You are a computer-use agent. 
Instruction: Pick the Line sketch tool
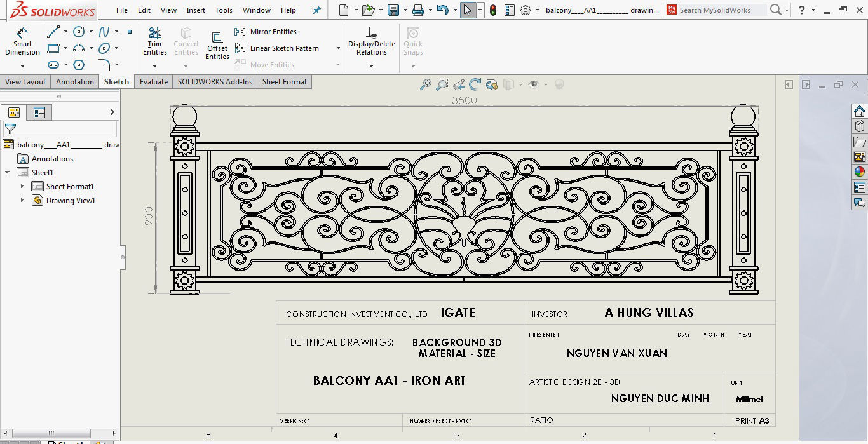tap(53, 31)
